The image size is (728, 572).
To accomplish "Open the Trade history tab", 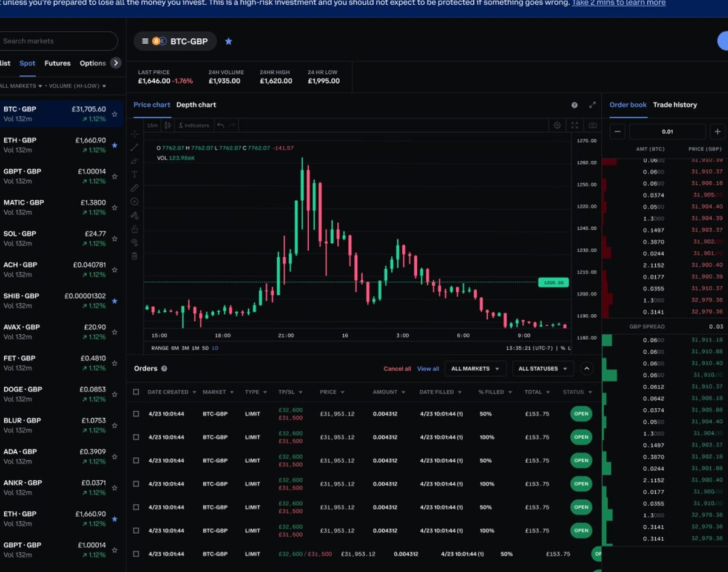I will point(675,105).
